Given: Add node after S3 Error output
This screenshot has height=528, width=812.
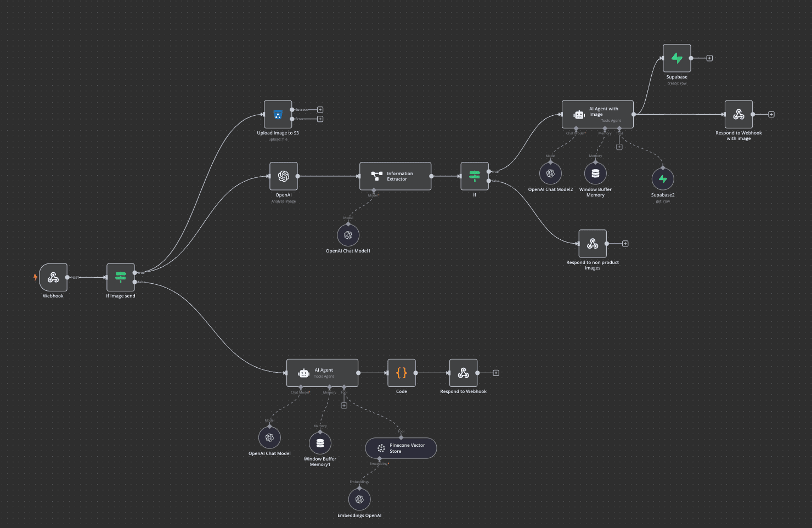Looking at the screenshot, I should [x=320, y=119].
